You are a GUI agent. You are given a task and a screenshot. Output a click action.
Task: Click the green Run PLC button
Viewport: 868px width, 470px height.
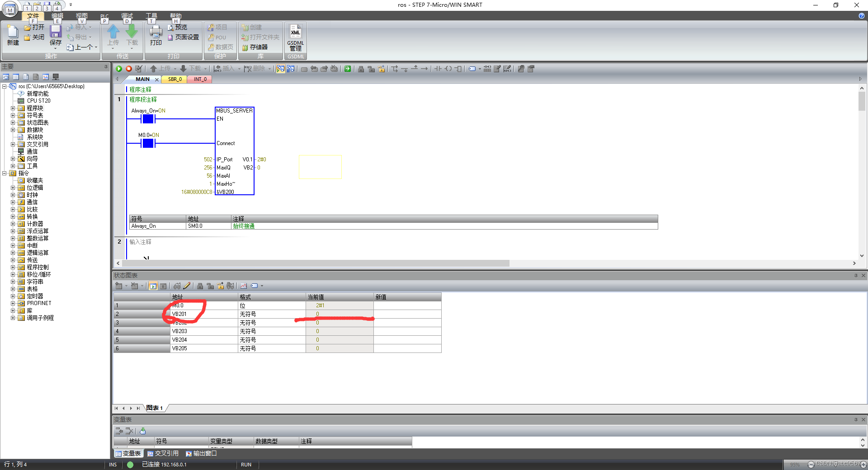119,69
